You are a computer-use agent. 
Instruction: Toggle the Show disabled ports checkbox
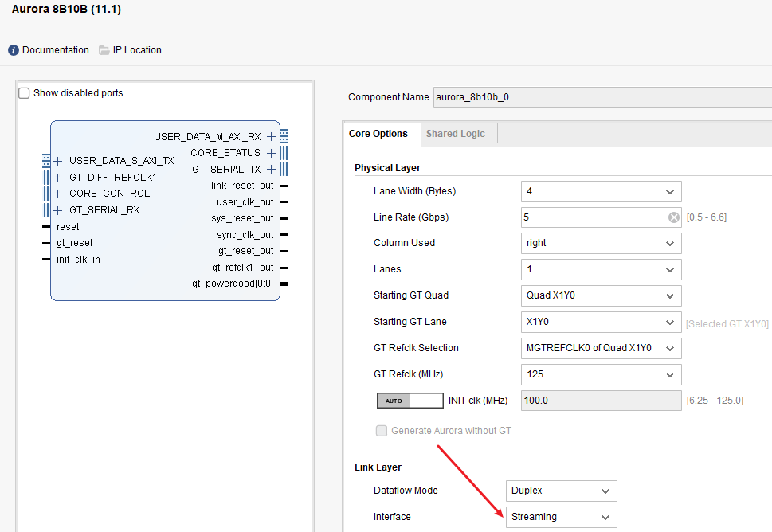click(x=24, y=93)
